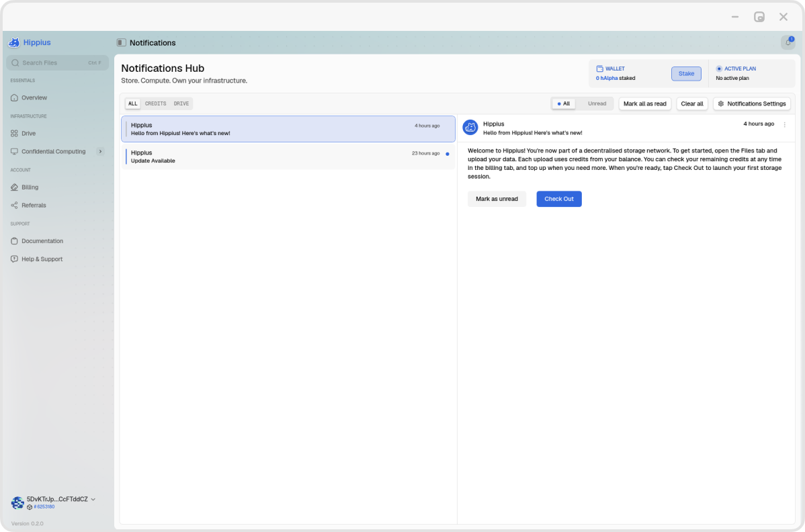Click the gear icon in Notifications Settings
The height and width of the screenshot is (532, 805).
tap(721, 103)
